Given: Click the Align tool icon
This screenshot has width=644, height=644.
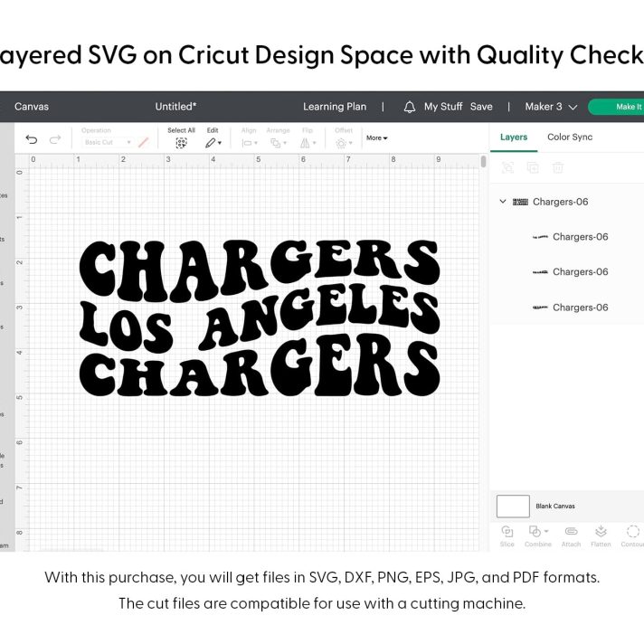Looking at the screenshot, I should point(247,143).
